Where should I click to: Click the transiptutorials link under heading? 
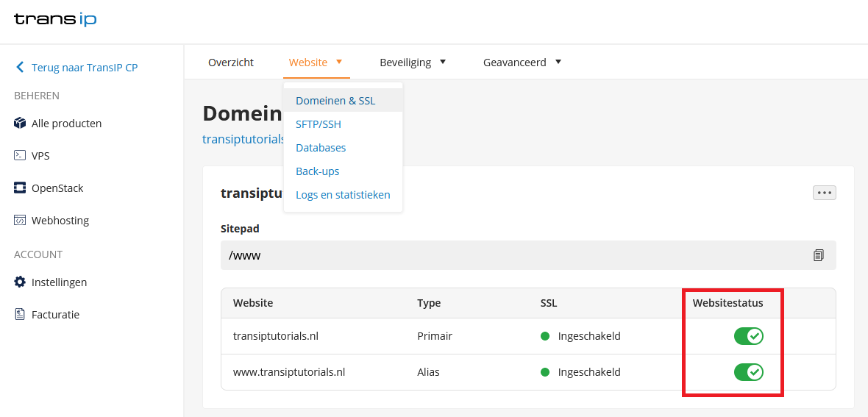(x=243, y=138)
